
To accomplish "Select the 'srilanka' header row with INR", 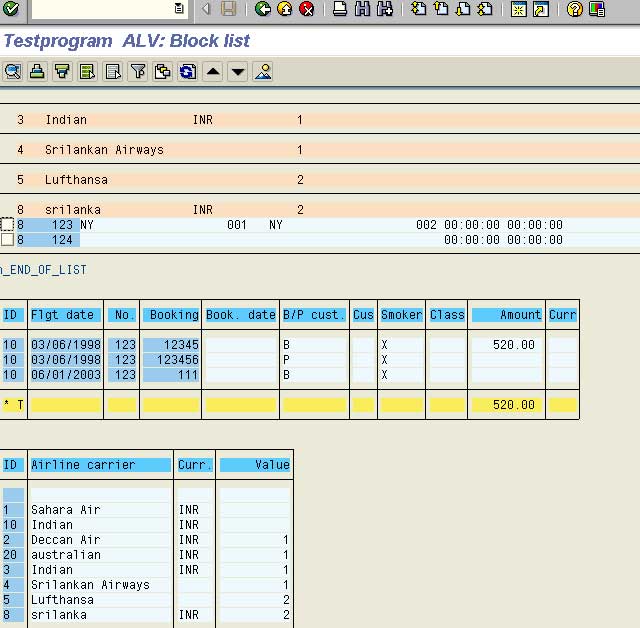I will coord(320,210).
